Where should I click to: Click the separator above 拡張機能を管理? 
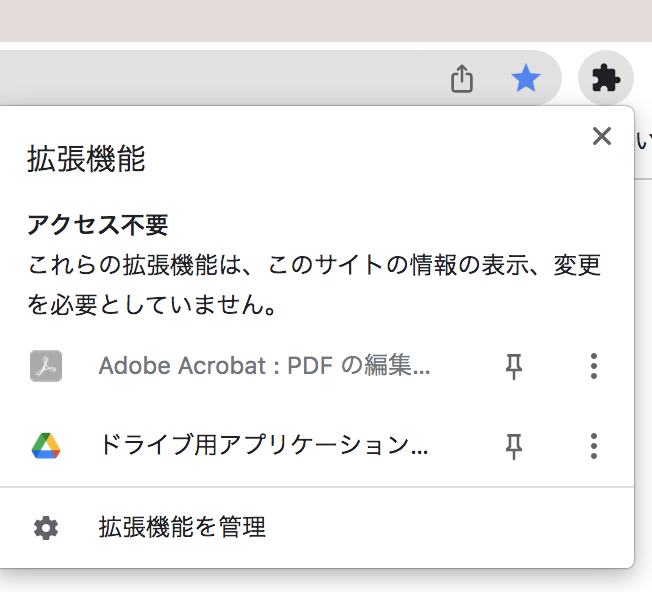point(316,487)
